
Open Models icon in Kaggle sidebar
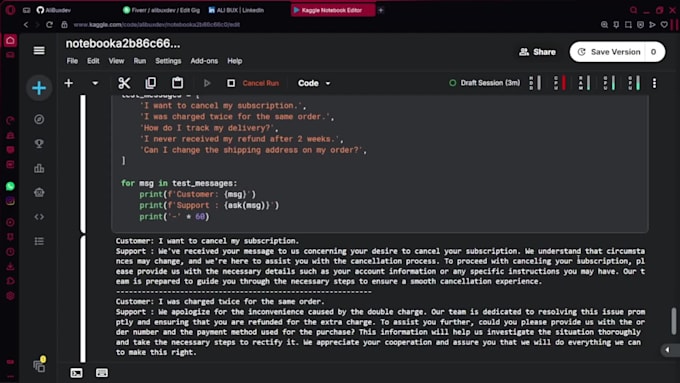pyautogui.click(x=39, y=192)
